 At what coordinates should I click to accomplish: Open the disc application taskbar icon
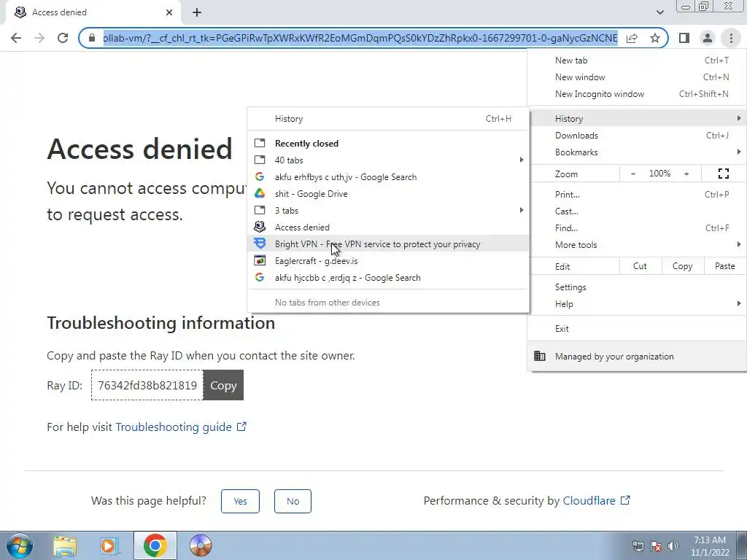pyautogui.click(x=200, y=545)
